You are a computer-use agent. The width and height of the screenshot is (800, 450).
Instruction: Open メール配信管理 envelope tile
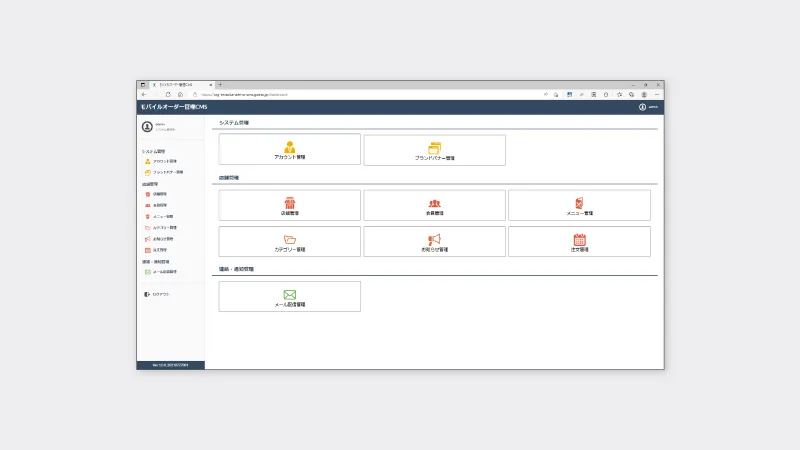pyautogui.click(x=289, y=297)
